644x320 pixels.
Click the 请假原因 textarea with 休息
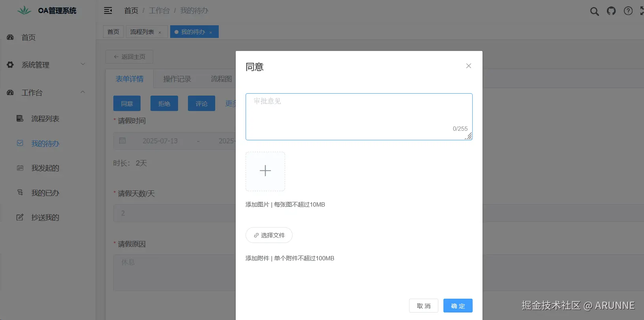pos(175,273)
